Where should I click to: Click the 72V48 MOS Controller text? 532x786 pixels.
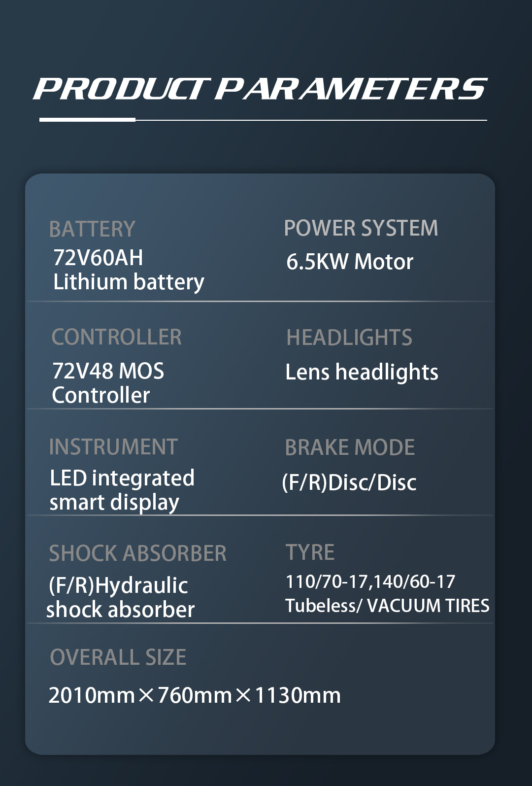(108, 383)
